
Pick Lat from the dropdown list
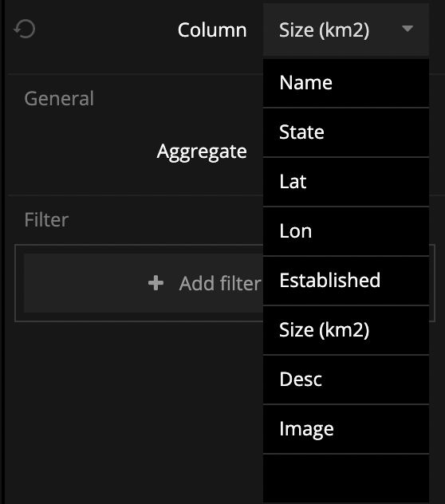coord(346,182)
